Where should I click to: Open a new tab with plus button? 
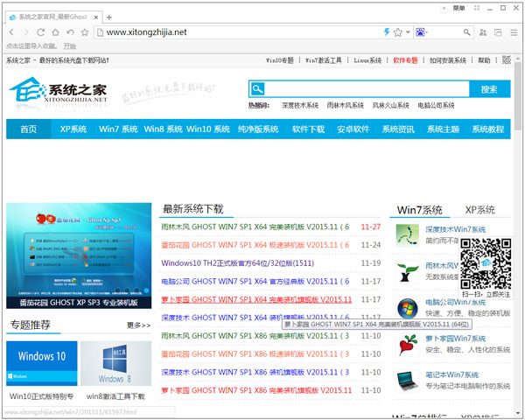coord(108,17)
